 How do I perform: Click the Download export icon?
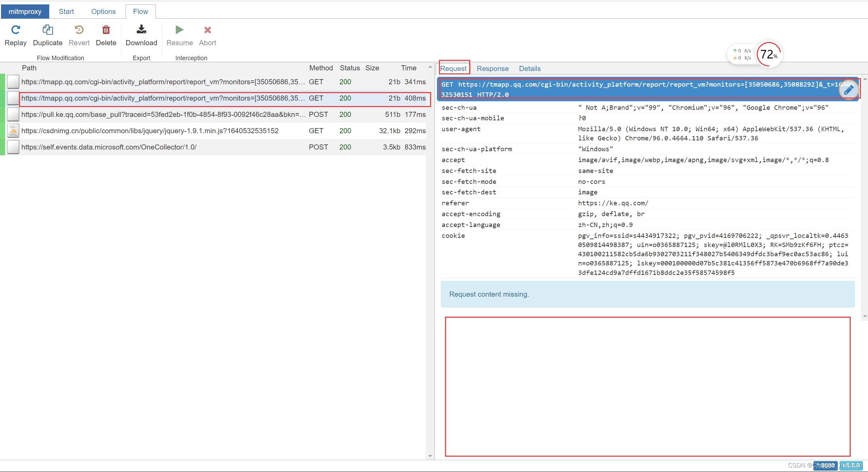141,30
